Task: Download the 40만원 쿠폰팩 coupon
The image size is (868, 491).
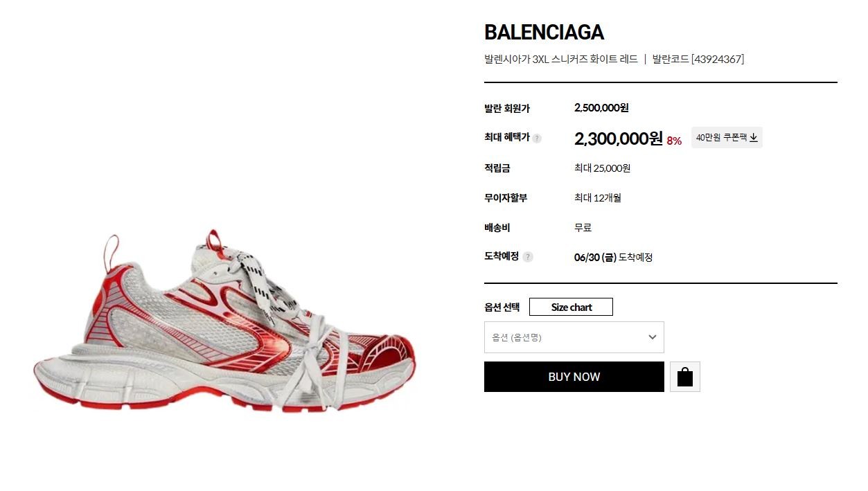Action: coord(727,138)
